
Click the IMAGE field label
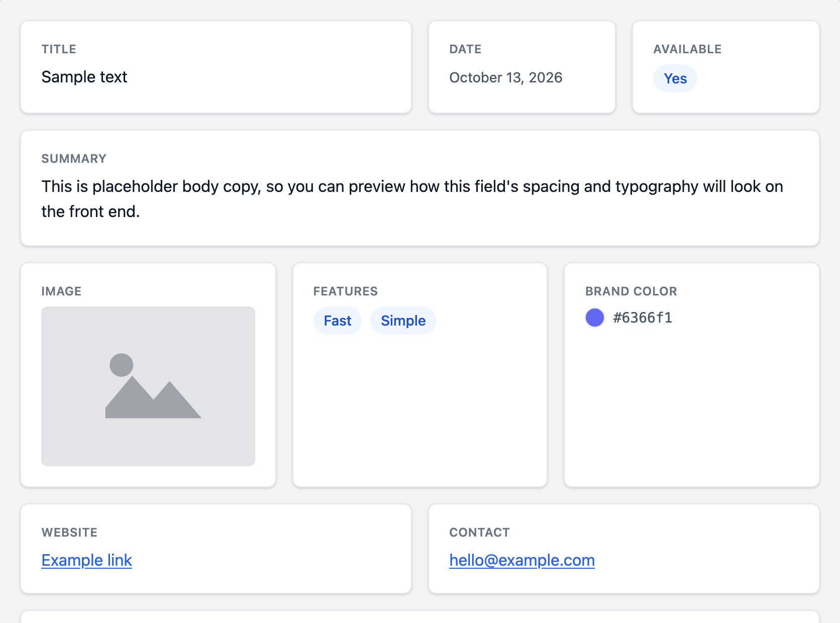pyautogui.click(x=61, y=291)
